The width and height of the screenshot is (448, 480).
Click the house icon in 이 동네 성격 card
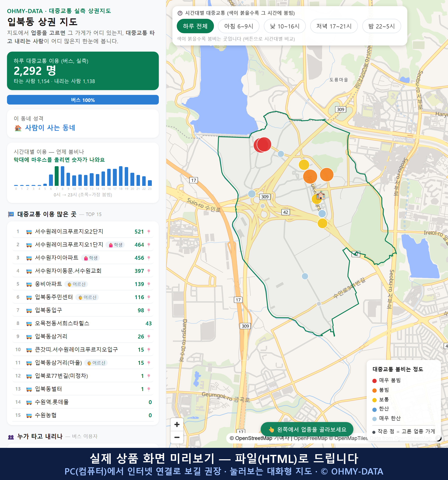point(18,128)
